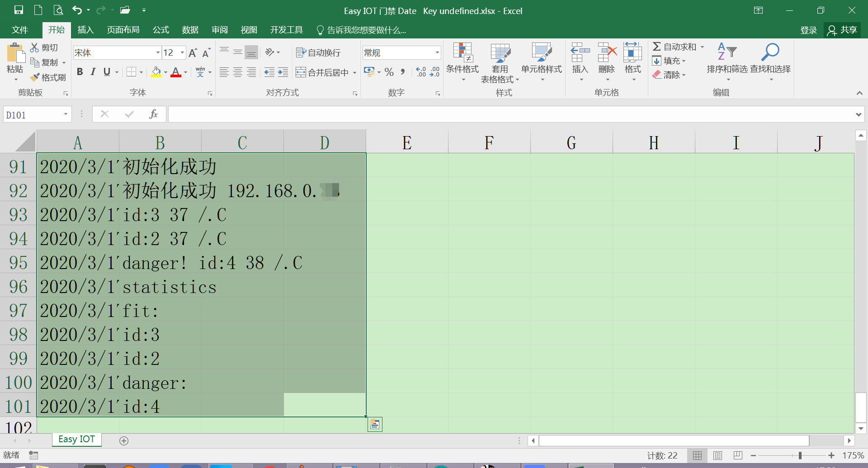Expand the Merge and Center dropdown arrow
The image size is (868, 468).
coord(354,72)
